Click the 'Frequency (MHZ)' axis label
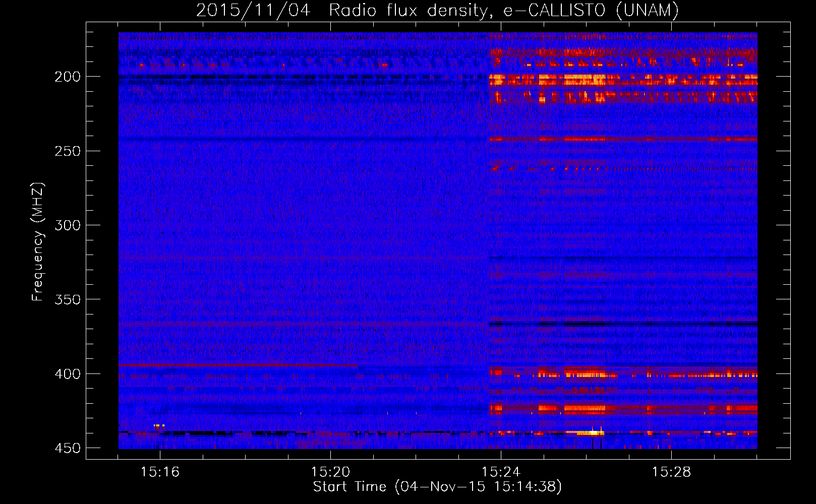The height and width of the screenshot is (504, 816). click(x=38, y=242)
